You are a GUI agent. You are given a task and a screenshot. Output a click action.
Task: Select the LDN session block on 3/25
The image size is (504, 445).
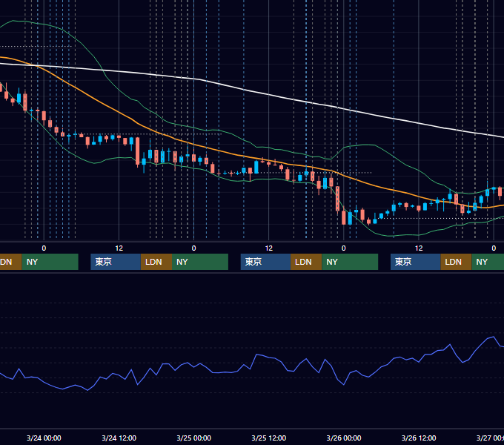pyautogui.click(x=306, y=262)
